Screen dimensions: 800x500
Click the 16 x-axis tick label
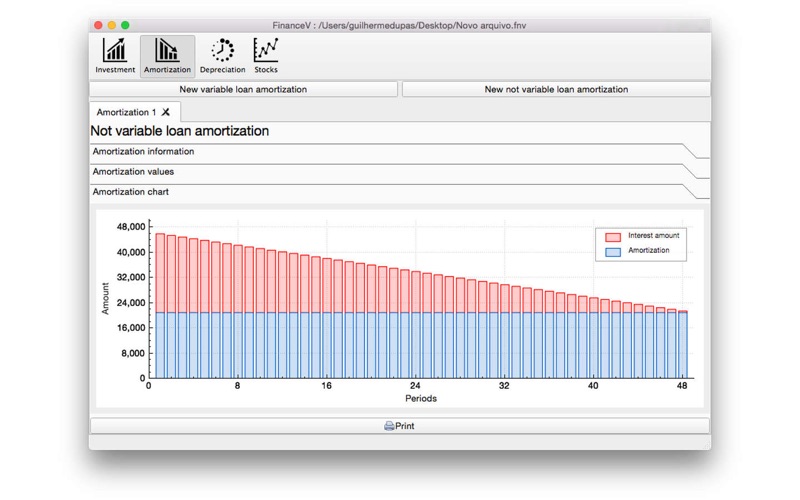point(326,386)
